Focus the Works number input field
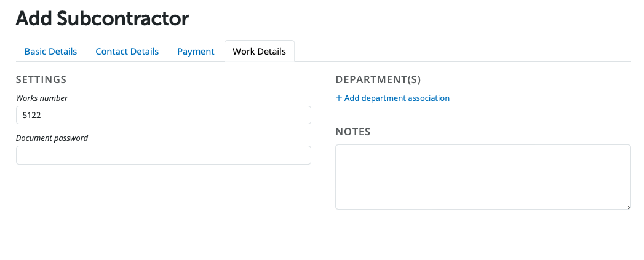Viewport: 644px width, 260px height. coord(163,115)
